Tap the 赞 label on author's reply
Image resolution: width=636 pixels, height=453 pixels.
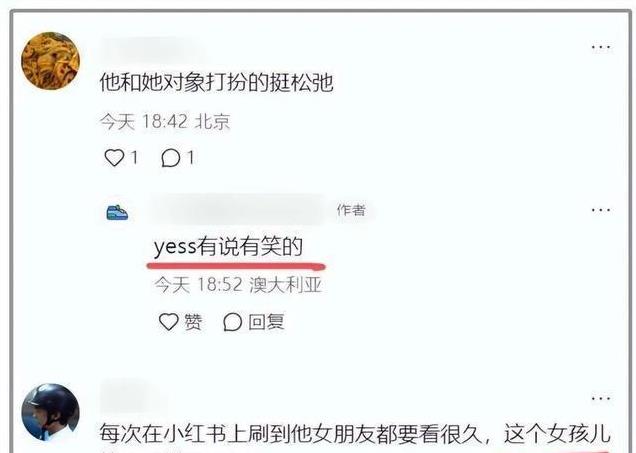193,322
